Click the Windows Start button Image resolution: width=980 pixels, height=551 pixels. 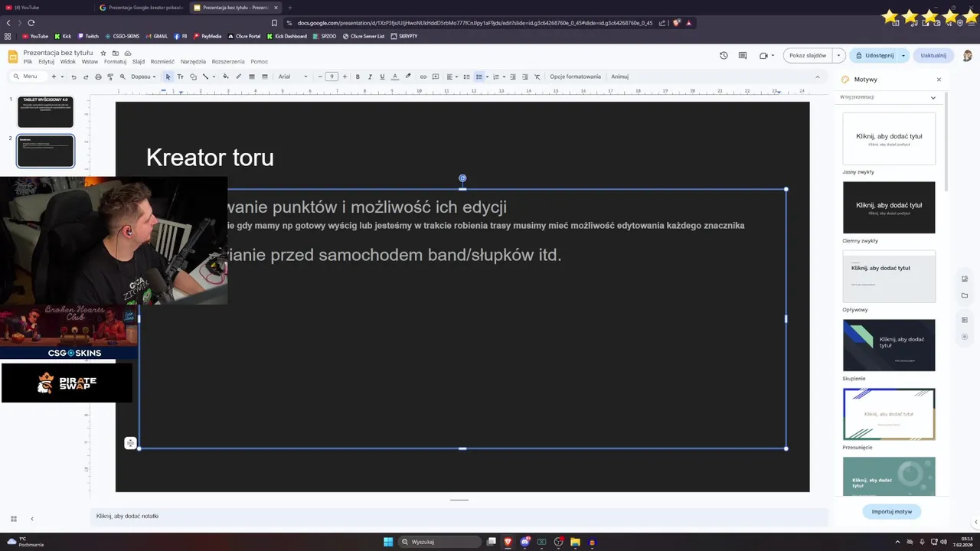pyautogui.click(x=388, y=542)
